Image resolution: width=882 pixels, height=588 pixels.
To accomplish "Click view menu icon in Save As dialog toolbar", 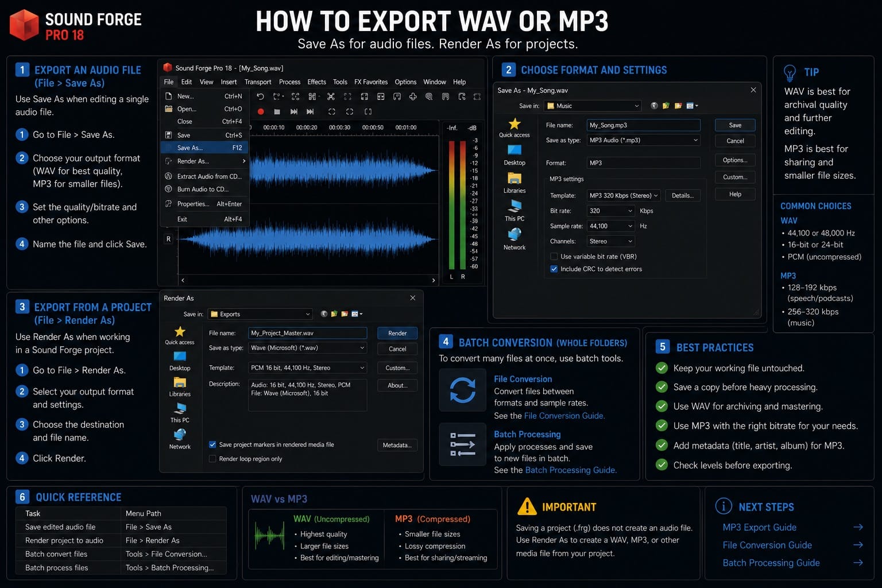I will 692,106.
